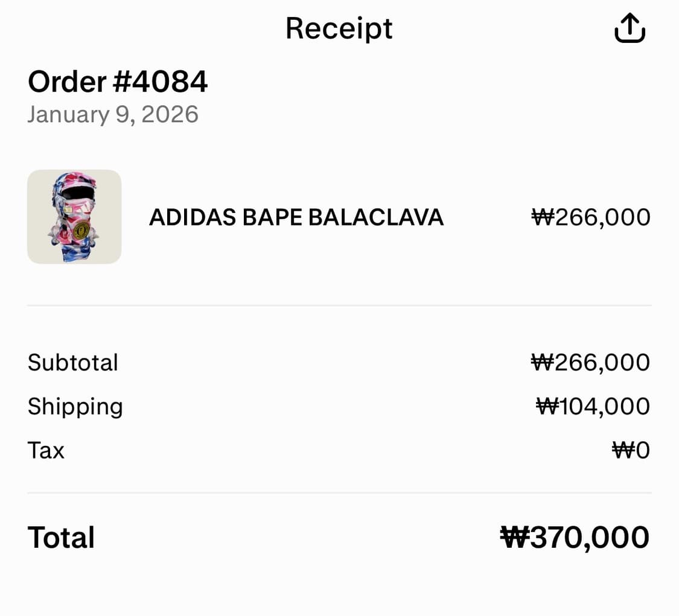Image resolution: width=679 pixels, height=616 pixels.
Task: Click the Receipt page title
Action: click(x=339, y=28)
